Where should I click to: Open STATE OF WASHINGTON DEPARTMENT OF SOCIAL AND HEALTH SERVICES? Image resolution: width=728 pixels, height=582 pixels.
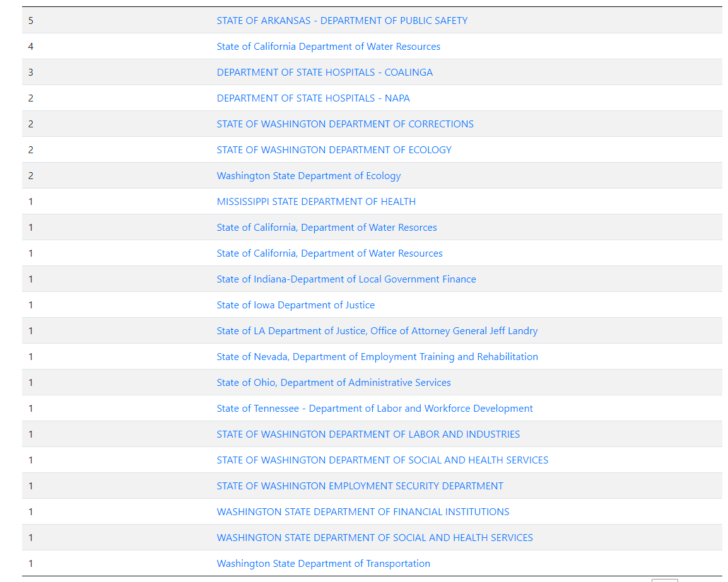[x=382, y=460]
